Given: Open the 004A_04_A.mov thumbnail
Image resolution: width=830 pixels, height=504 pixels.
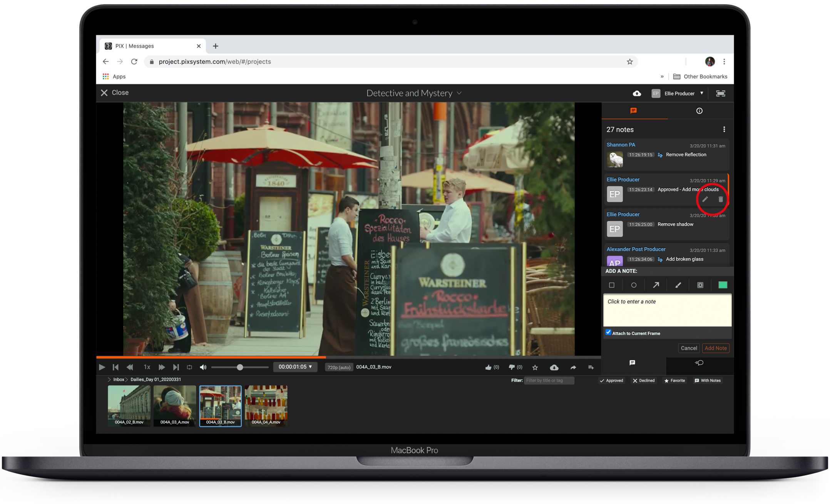Looking at the screenshot, I should point(266,405).
